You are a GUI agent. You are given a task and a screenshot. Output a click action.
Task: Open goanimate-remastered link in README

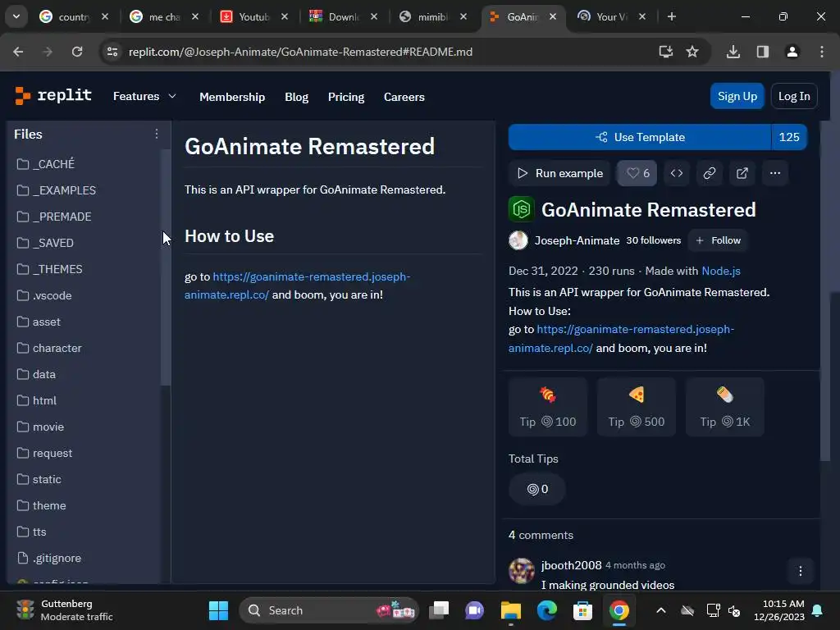coord(297,285)
